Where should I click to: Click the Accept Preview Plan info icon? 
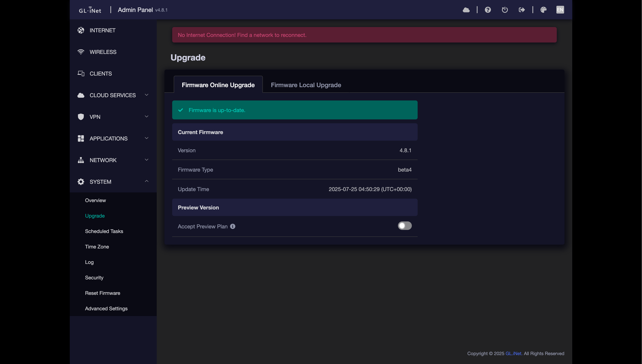coord(233,226)
